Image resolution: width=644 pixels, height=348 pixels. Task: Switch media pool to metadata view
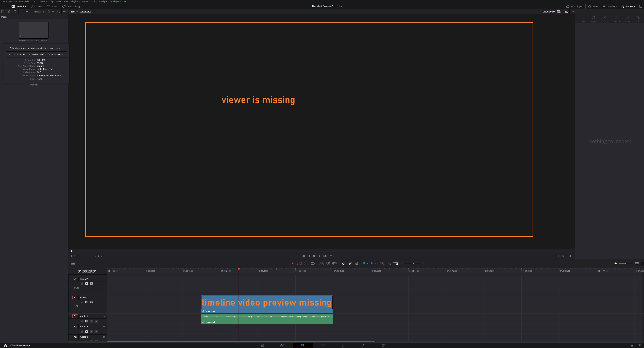coord(36,12)
